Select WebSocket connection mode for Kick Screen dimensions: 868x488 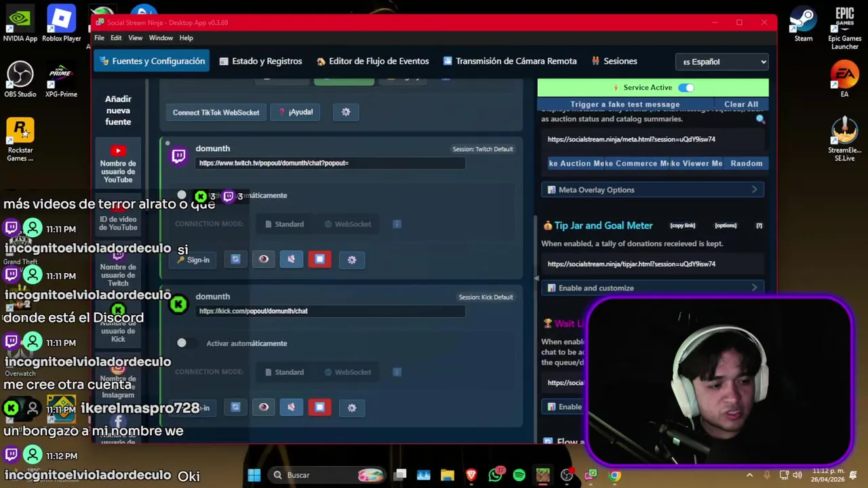tap(347, 371)
